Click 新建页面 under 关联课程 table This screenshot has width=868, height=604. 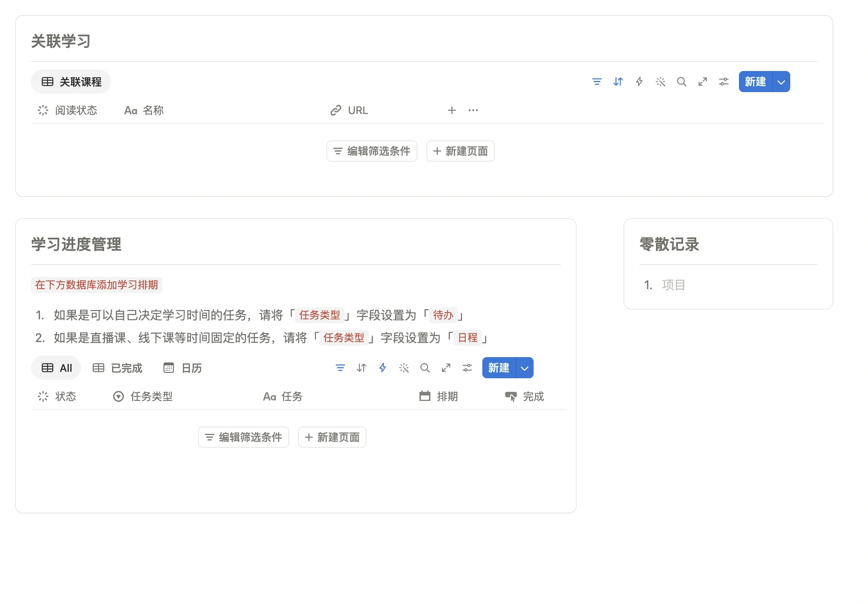pyautogui.click(x=460, y=151)
